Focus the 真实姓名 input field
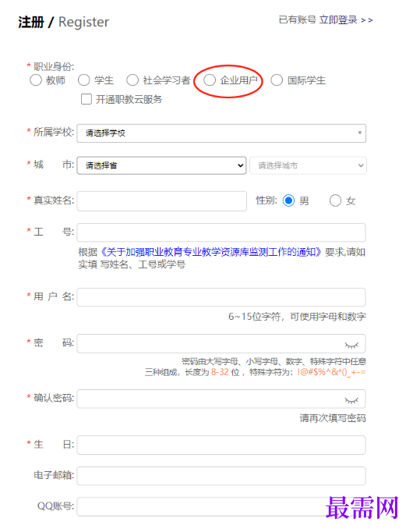The image size is (413, 532). [x=161, y=200]
